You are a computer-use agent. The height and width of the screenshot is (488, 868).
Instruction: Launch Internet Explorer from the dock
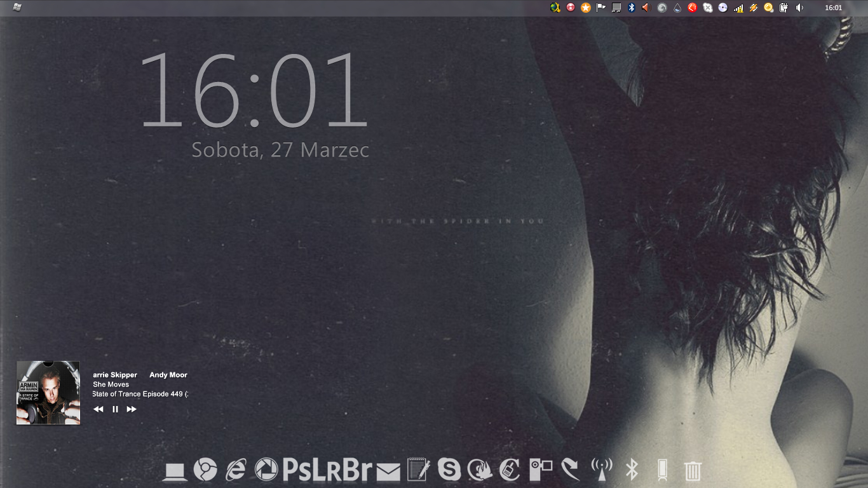click(236, 470)
